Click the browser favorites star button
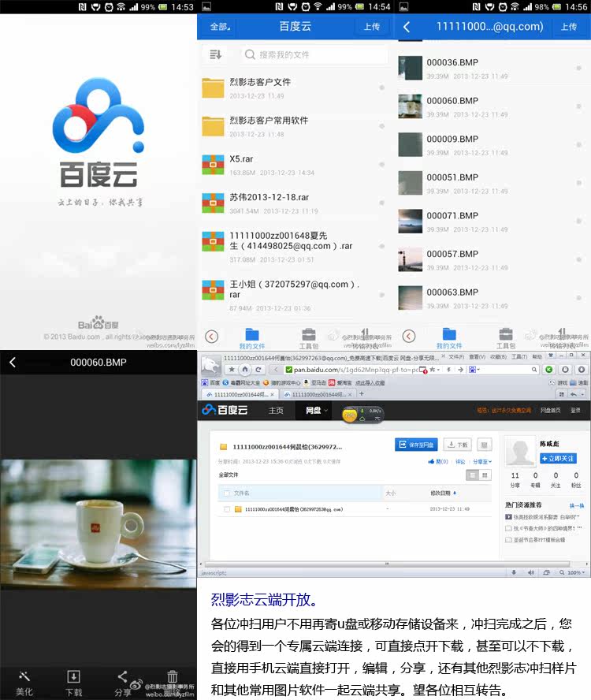The height and width of the screenshot is (700, 591). 232,369
